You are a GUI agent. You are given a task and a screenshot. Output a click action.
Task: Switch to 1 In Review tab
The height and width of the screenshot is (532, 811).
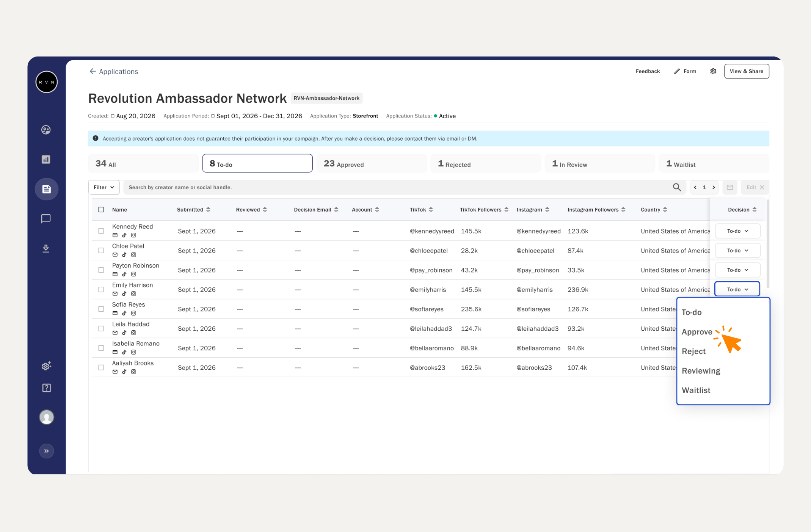[x=600, y=163]
